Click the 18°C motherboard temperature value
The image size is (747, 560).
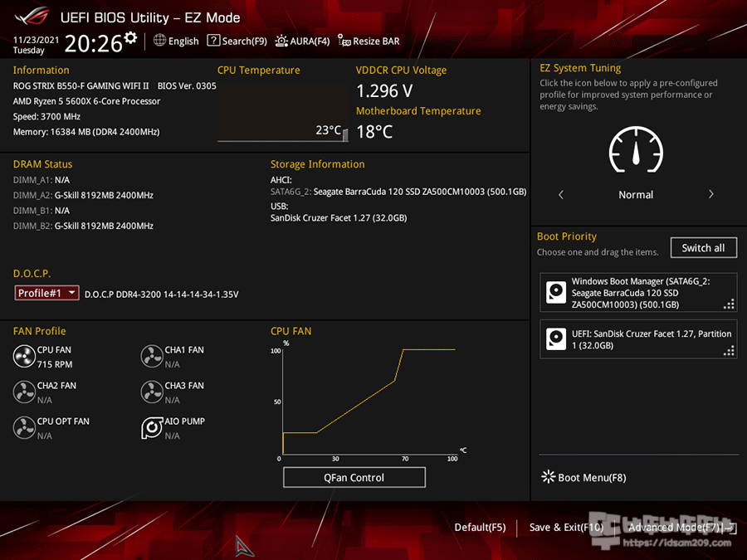[x=374, y=131]
